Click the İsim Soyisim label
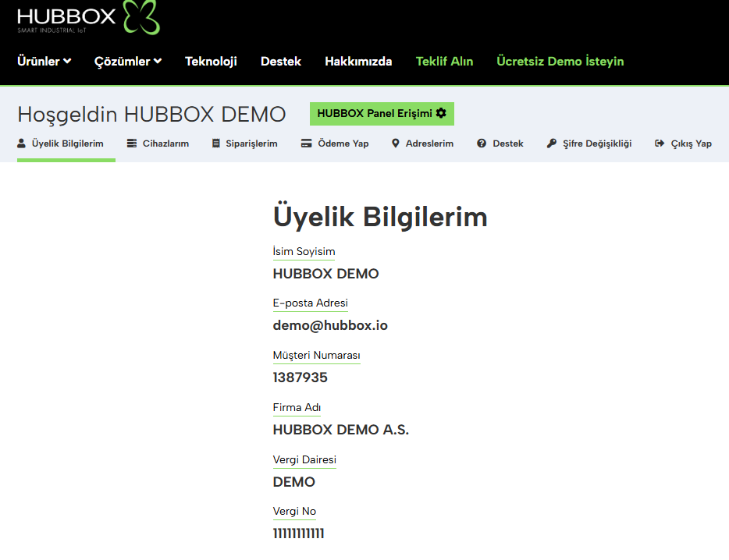 [x=304, y=251]
